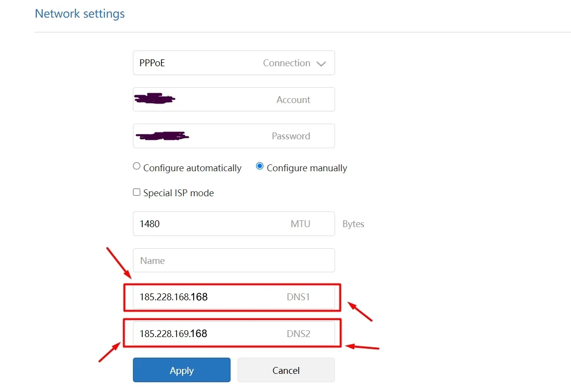
Task: Open the Connection type dropdown
Action: [234, 63]
